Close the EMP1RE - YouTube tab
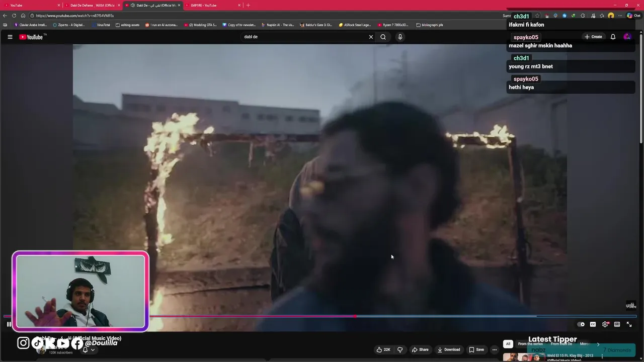This screenshot has height=362, width=644. (x=239, y=5)
